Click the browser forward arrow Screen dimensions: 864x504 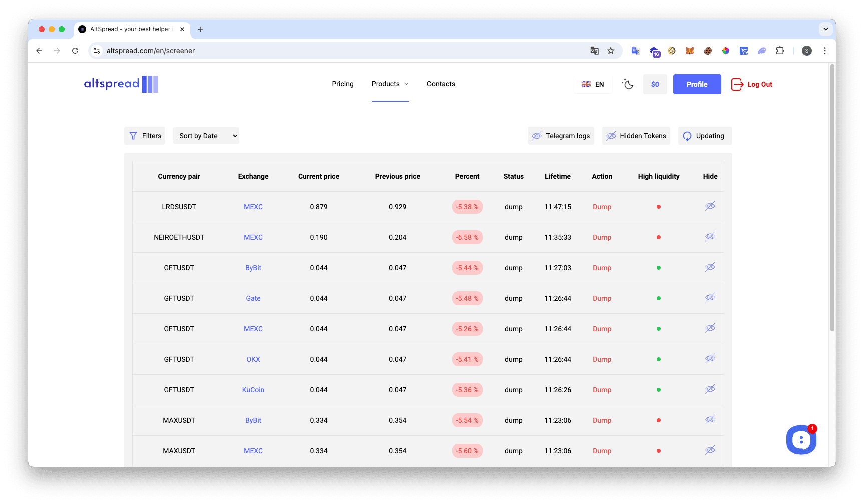(57, 51)
